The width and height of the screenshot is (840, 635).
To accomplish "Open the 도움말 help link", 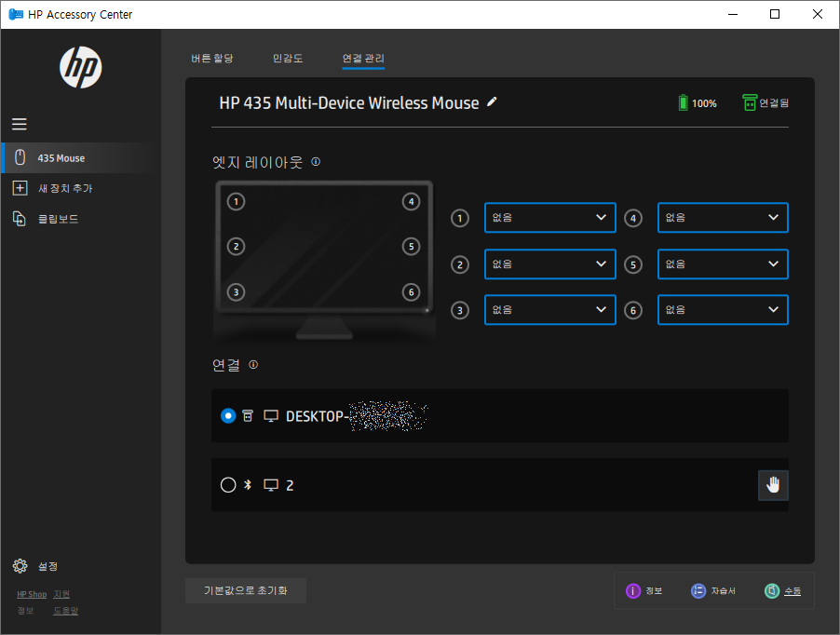I will coord(66,611).
